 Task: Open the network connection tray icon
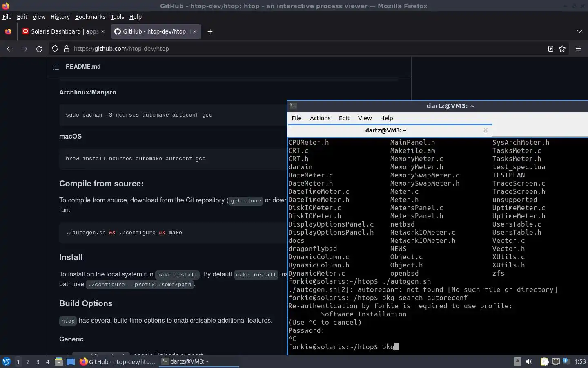click(556, 361)
